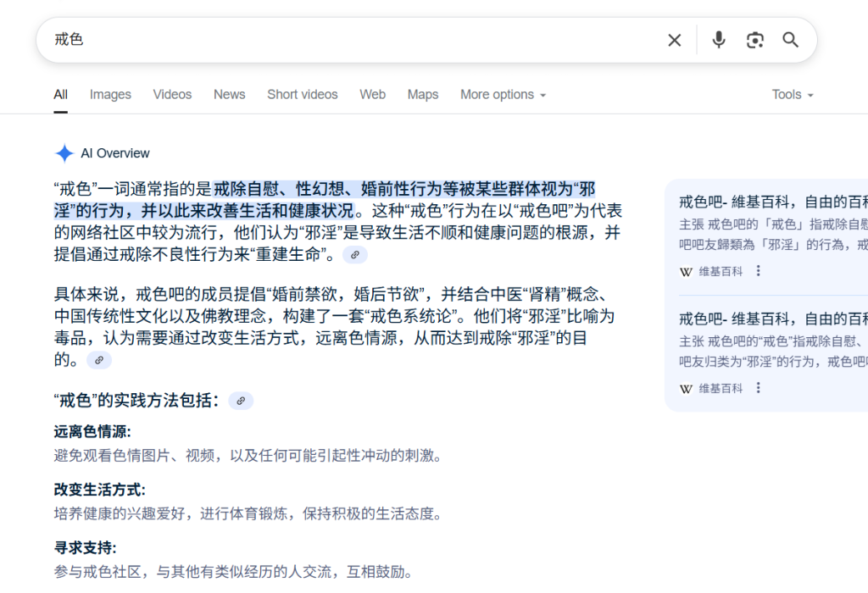Screen dimensions: 868x593
Task: Expand the More options dropdown
Action: coord(504,95)
